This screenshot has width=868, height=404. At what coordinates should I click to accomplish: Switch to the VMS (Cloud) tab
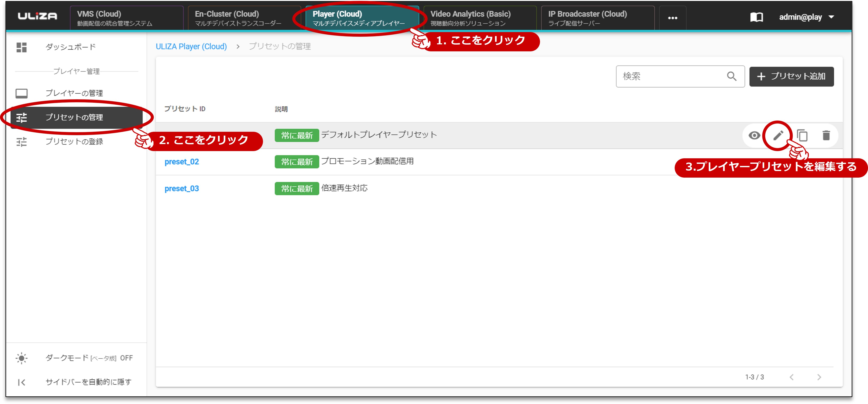pyautogui.click(x=127, y=18)
